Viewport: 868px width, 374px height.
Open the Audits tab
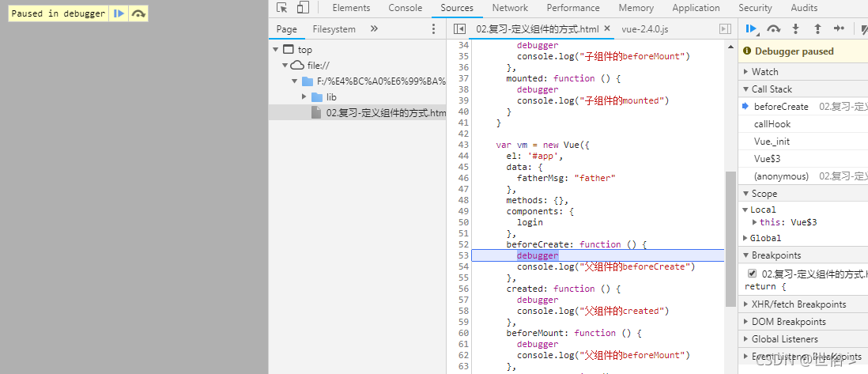[804, 8]
